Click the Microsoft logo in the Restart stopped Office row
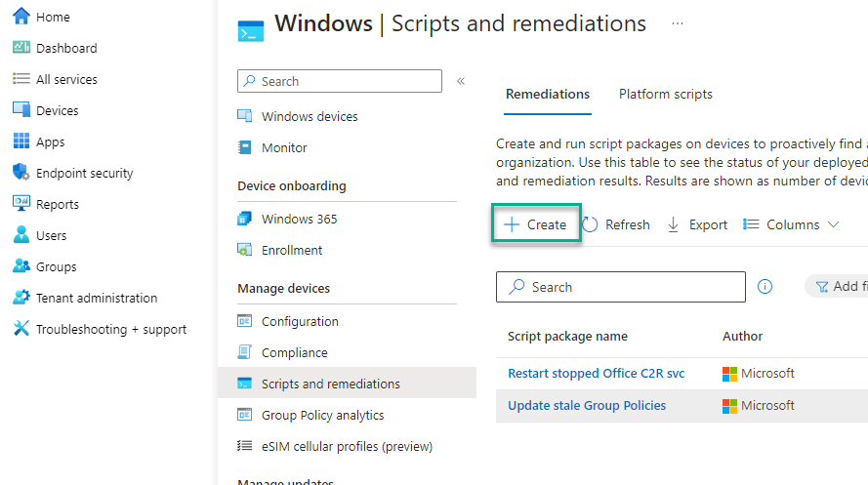The width and height of the screenshot is (868, 485). tap(729, 374)
